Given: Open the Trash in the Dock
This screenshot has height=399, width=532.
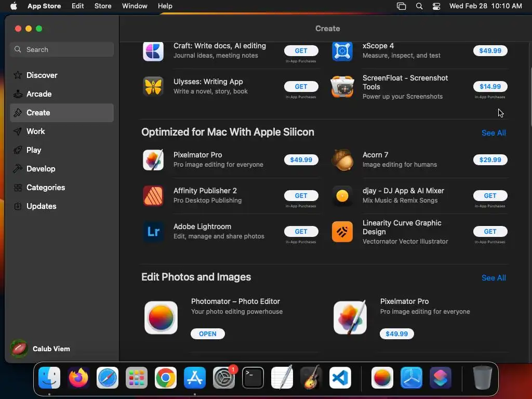Looking at the screenshot, I should point(482,378).
